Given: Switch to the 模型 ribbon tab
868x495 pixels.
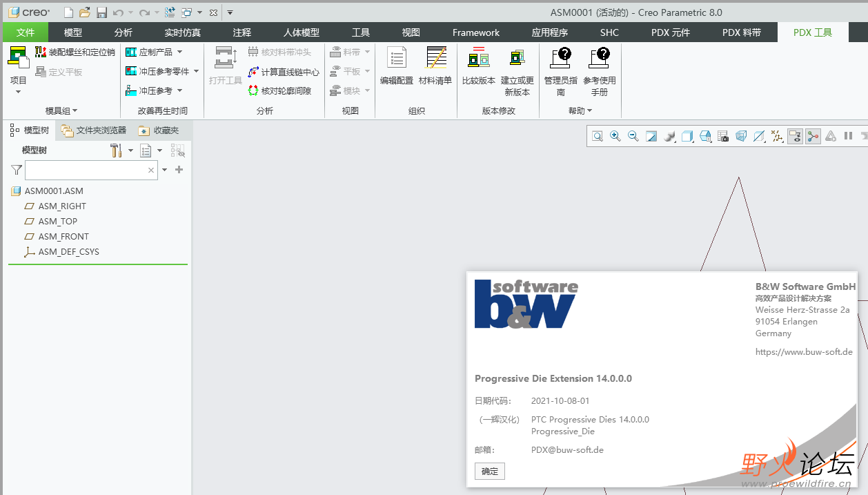Looking at the screenshot, I should pyautogui.click(x=73, y=32).
